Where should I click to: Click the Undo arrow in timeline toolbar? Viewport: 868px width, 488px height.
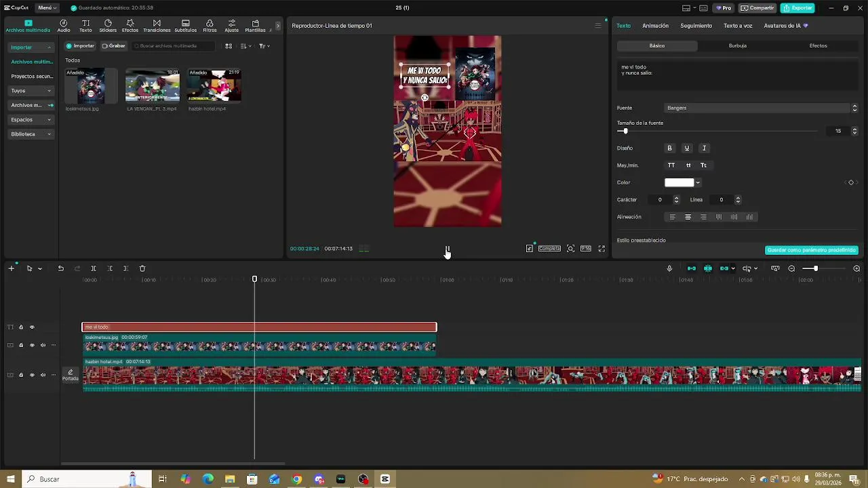[60, 268]
